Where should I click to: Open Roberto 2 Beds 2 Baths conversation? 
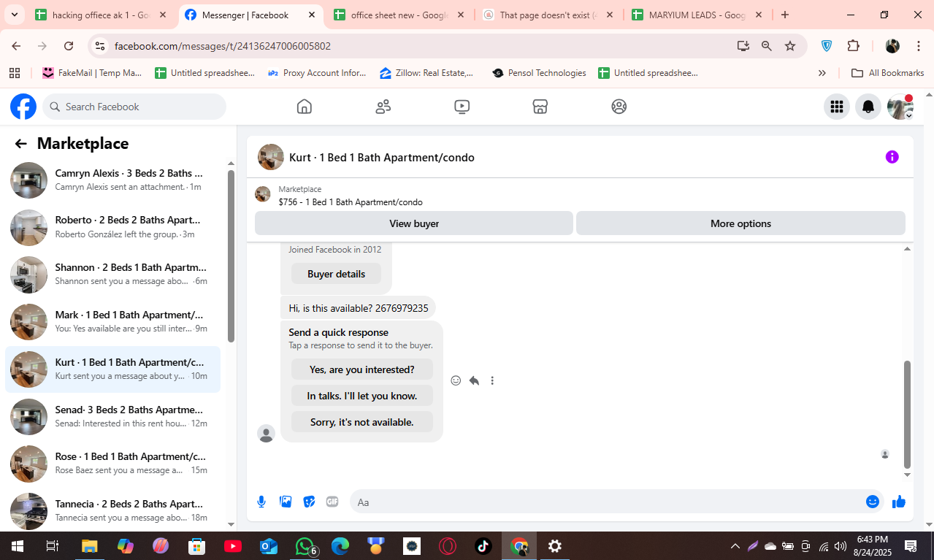[113, 227]
